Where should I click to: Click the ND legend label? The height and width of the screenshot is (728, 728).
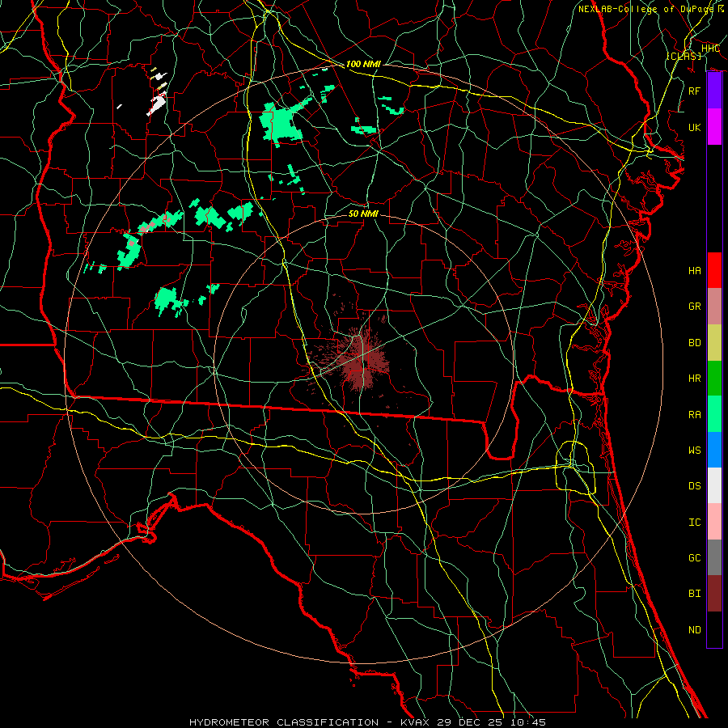pos(695,630)
